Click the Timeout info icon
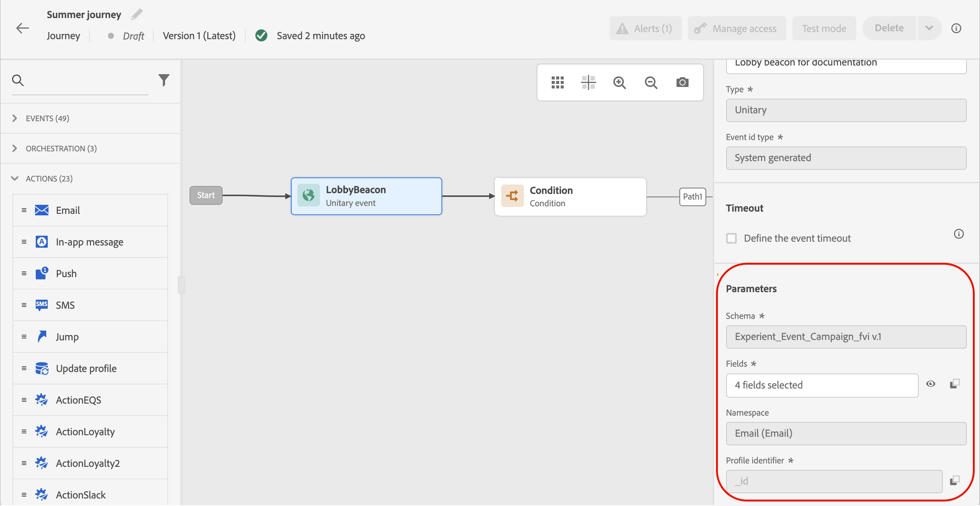 tap(958, 234)
